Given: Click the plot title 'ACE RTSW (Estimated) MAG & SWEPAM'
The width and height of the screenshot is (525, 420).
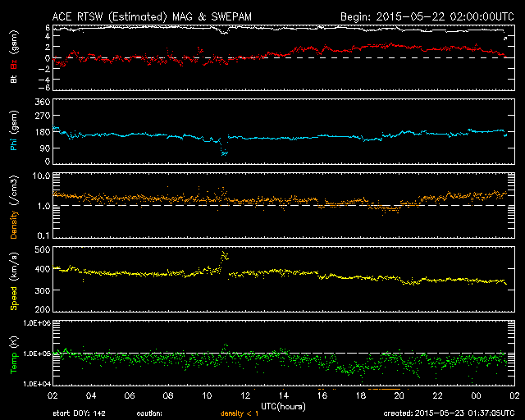Looking at the screenshot, I should [152, 16].
